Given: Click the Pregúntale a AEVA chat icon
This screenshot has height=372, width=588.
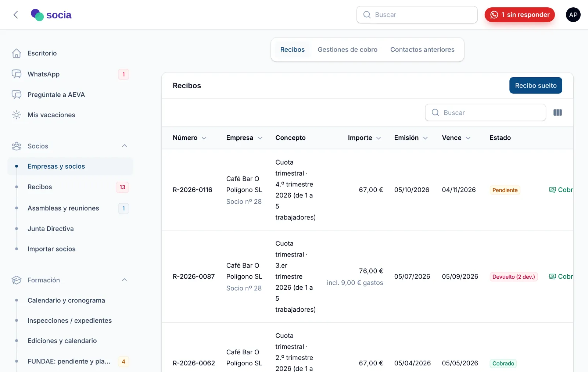Looking at the screenshot, I should (x=17, y=95).
